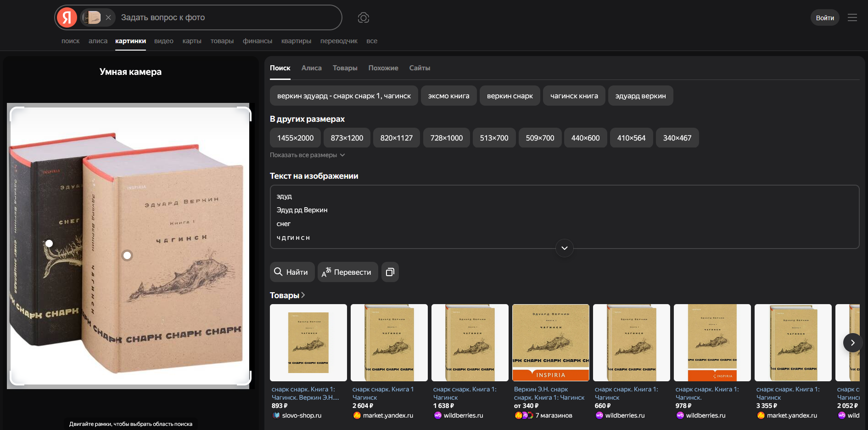The width and height of the screenshot is (868, 430).
Task: Open the видео navigation link
Action: (164, 41)
